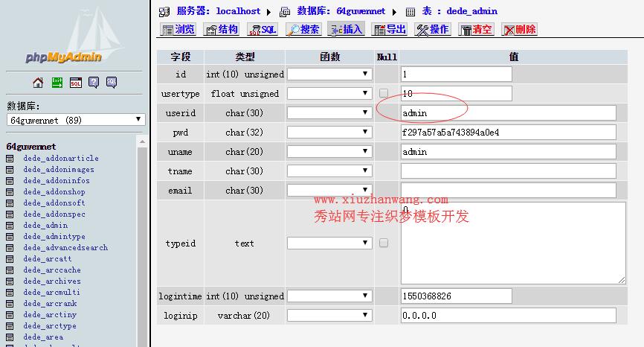Toggle the Null checkbox for typeid
Screen dimensions: 644x347
point(384,243)
